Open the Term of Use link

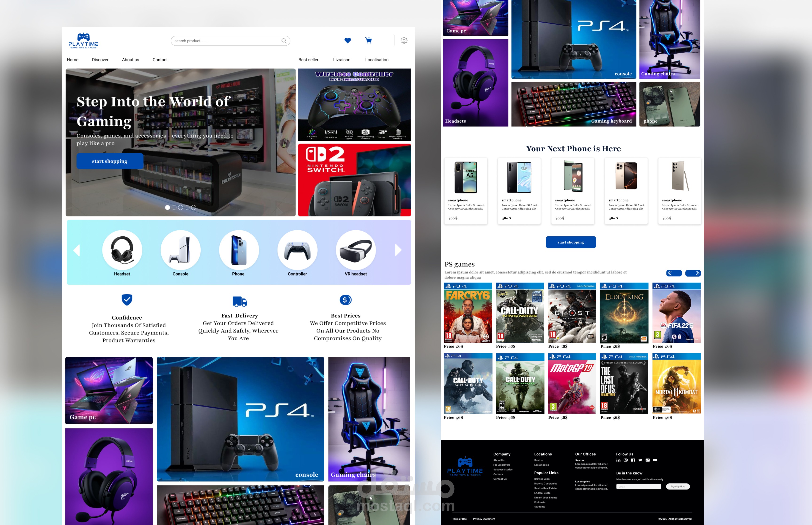459,519
